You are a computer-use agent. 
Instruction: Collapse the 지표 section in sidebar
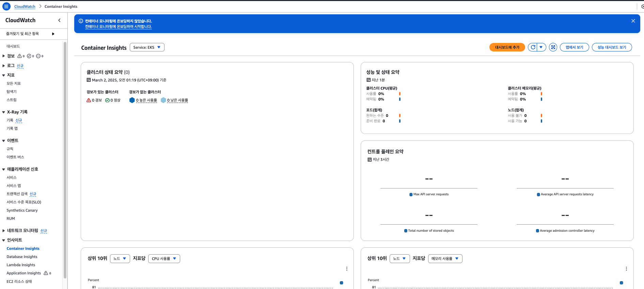pos(4,75)
